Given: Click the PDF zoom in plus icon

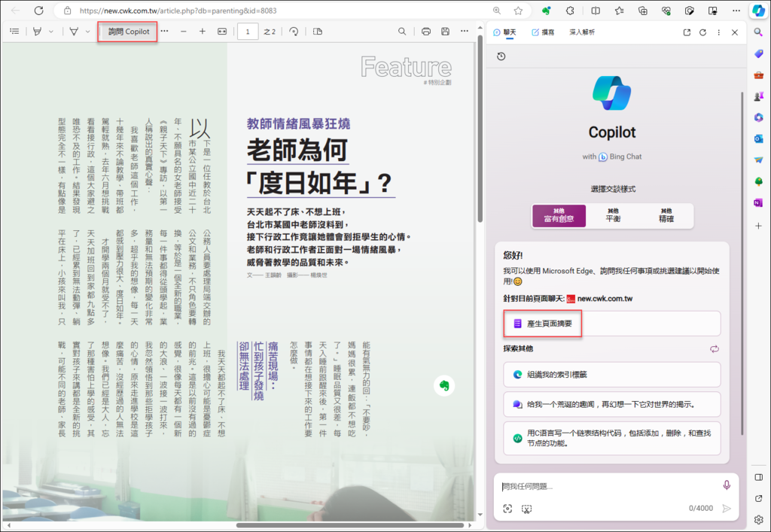Looking at the screenshot, I should (x=202, y=32).
